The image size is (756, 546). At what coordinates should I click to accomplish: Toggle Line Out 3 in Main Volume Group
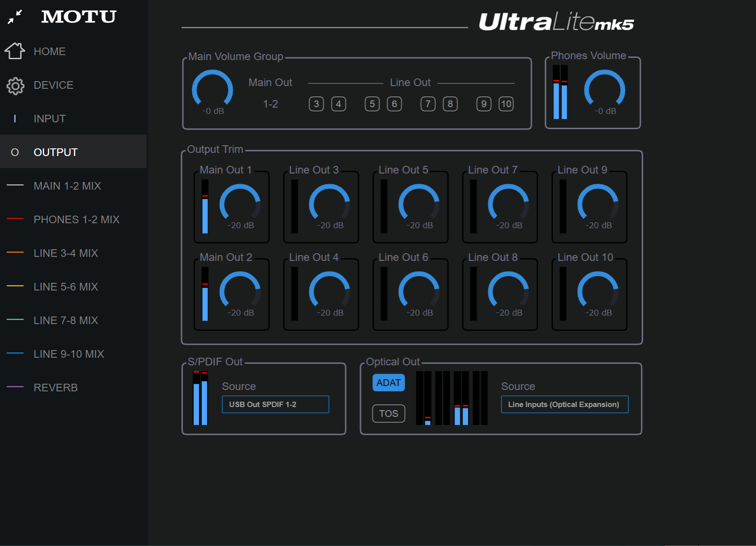click(316, 104)
